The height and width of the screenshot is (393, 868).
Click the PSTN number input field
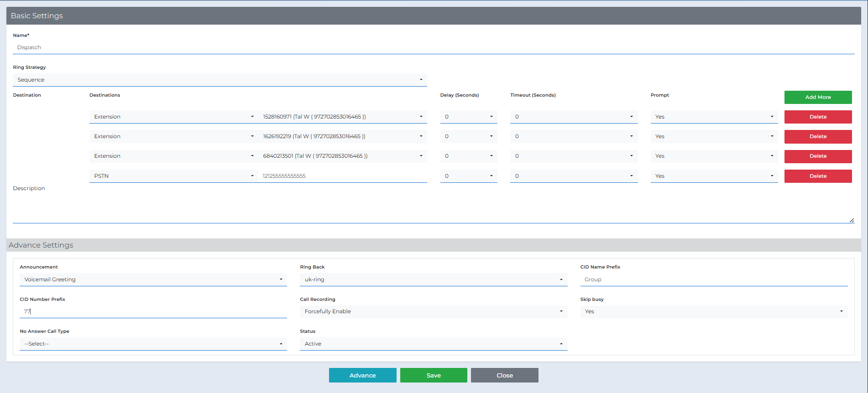342,176
